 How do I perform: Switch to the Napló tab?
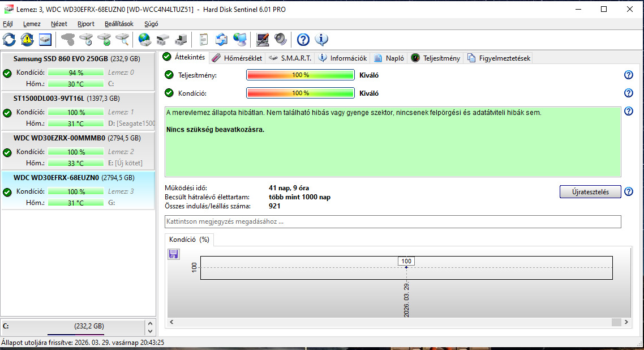(389, 58)
